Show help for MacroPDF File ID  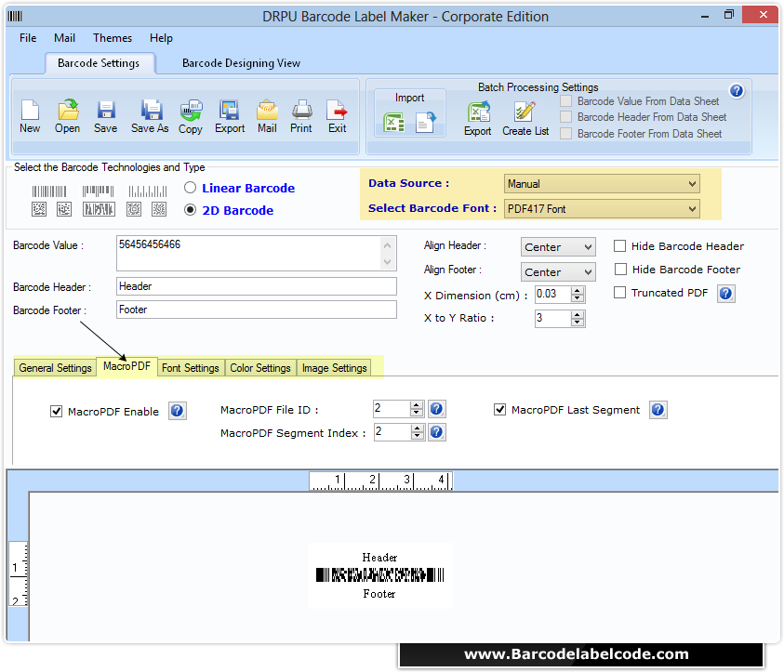click(436, 409)
